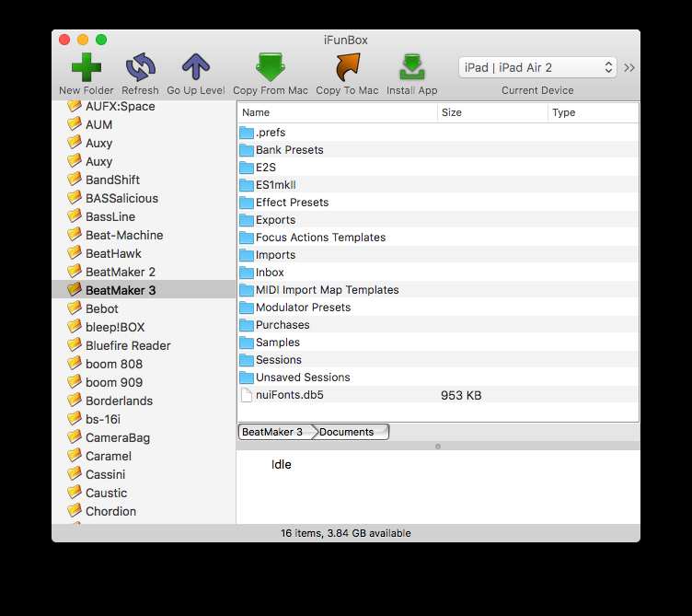The image size is (692, 616).
Task: Sort by the Name column header
Action: [337, 112]
